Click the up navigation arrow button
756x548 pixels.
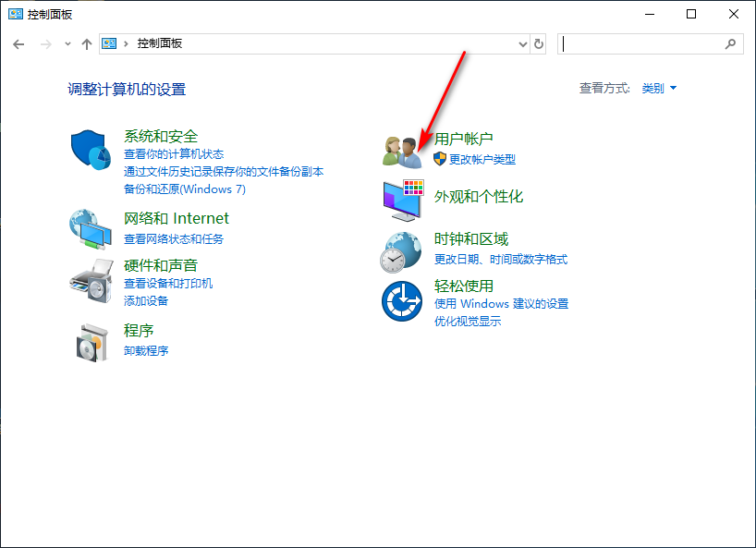pos(87,43)
